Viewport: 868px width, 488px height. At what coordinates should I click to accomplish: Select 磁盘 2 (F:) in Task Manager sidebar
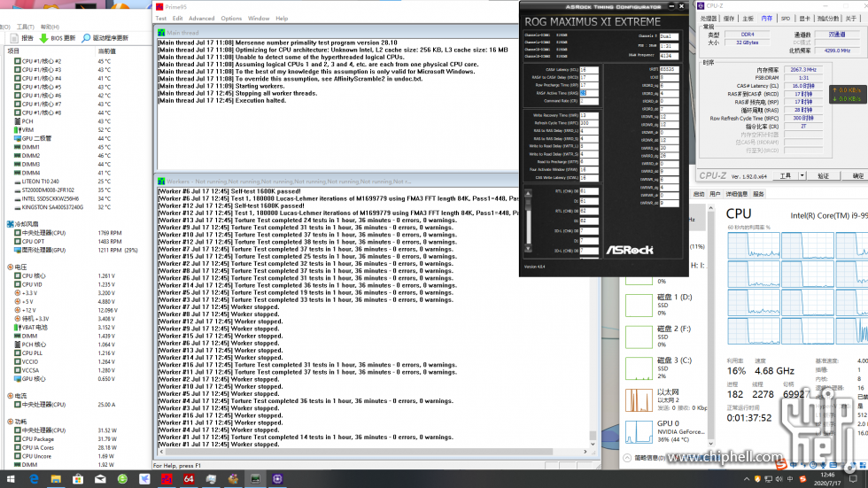click(665, 337)
